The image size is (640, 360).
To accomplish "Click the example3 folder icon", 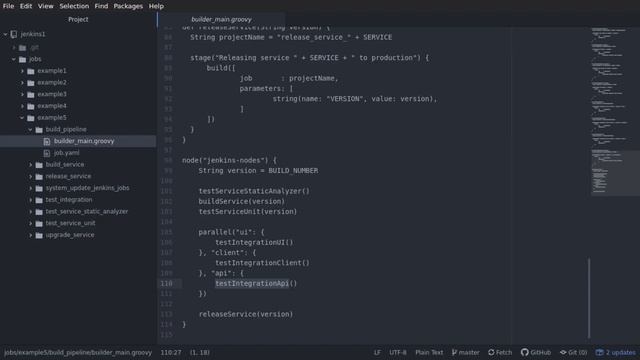I will point(31,95).
